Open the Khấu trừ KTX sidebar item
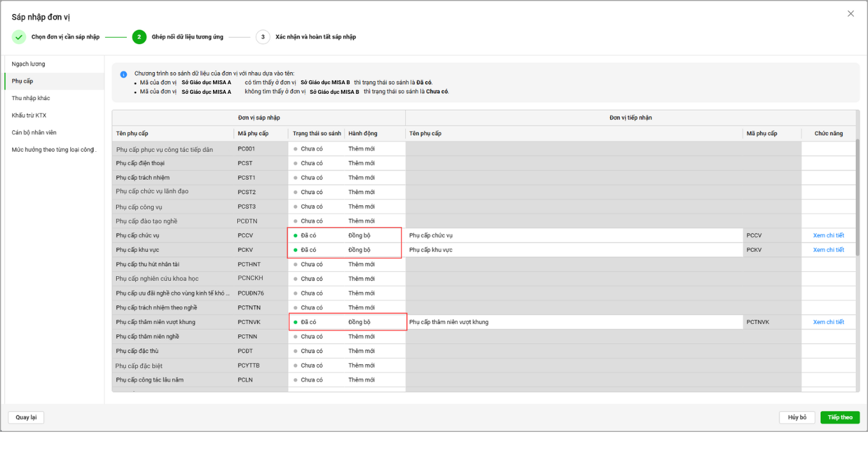 tap(54, 115)
